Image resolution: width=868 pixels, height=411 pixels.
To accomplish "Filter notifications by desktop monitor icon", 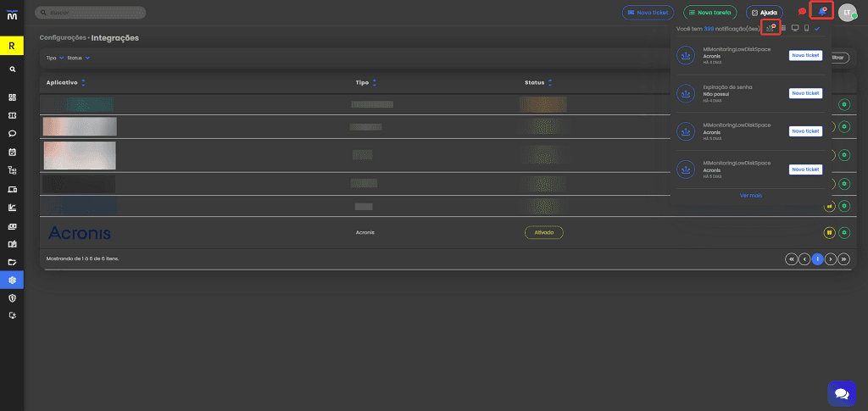I will click(795, 28).
